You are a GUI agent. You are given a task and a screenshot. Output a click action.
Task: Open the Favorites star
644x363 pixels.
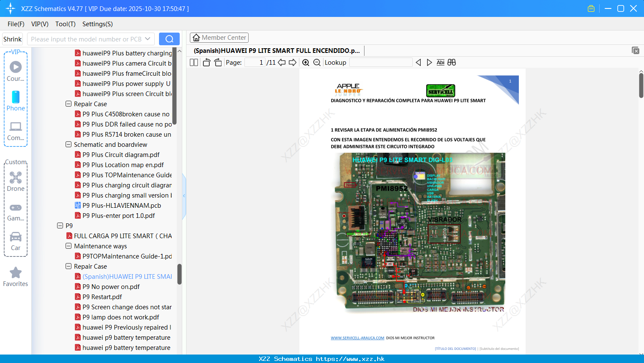click(x=16, y=277)
